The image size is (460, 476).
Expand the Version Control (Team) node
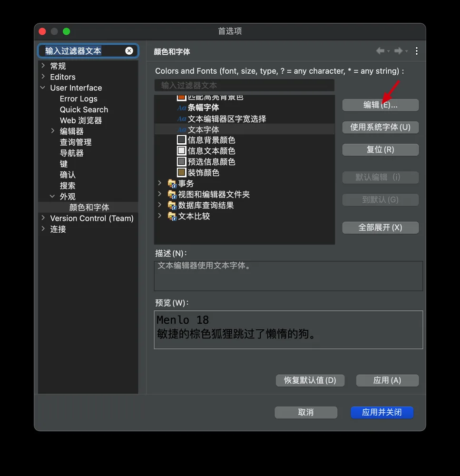(43, 218)
